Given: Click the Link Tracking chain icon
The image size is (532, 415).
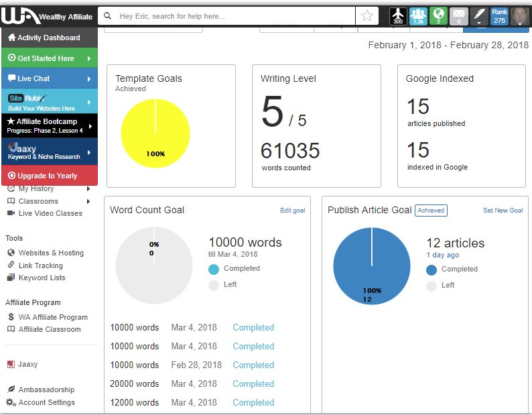Looking at the screenshot, I should click(11, 265).
